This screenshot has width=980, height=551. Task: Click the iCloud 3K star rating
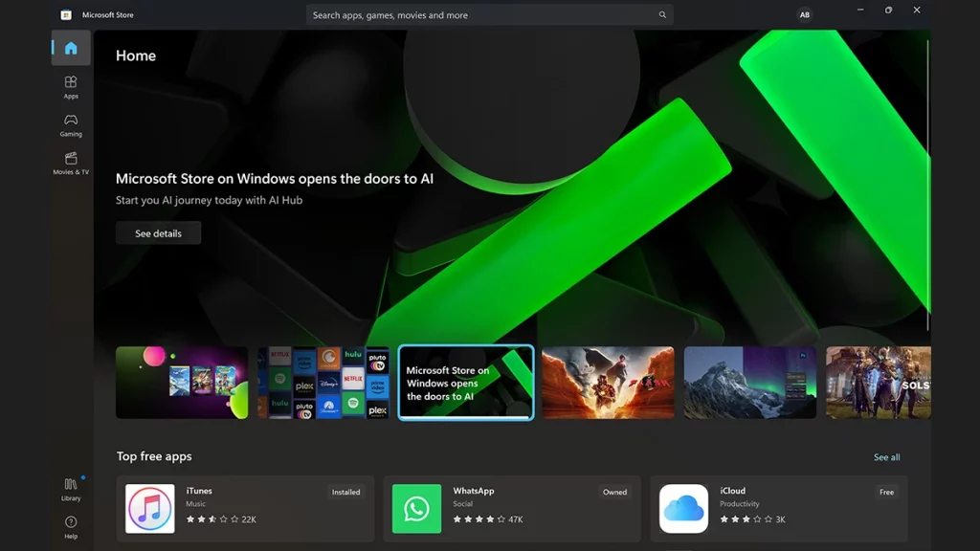pyautogui.click(x=752, y=519)
